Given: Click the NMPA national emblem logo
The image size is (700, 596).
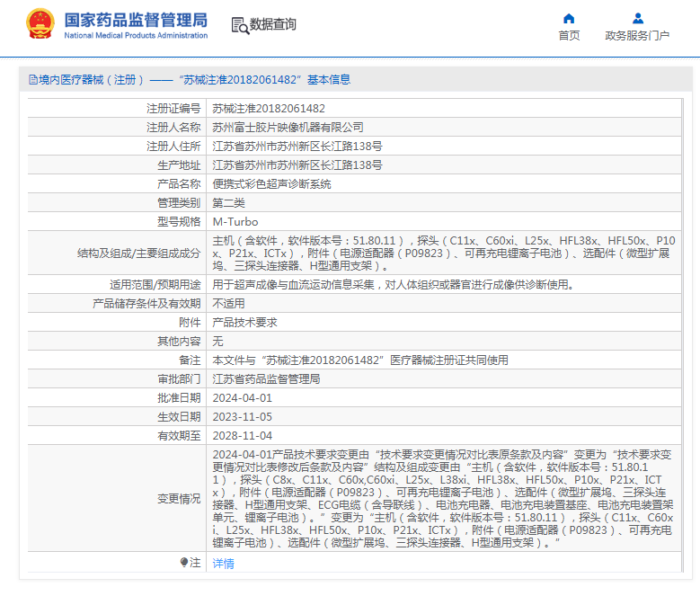Looking at the screenshot, I should pyautogui.click(x=40, y=24).
